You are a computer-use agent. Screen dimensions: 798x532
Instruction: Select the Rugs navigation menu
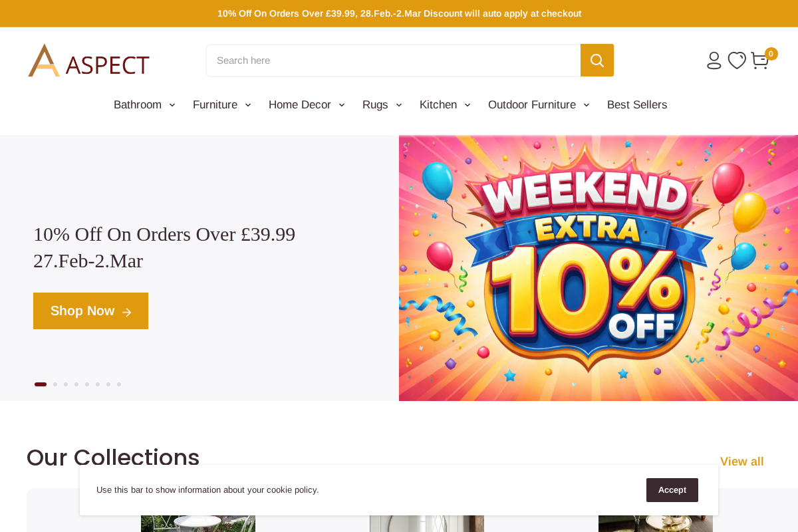382,104
